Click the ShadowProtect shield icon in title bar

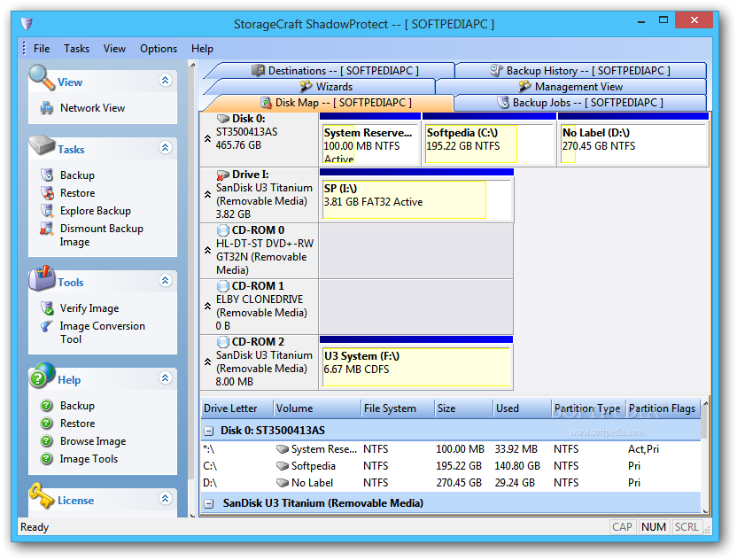pos(27,23)
